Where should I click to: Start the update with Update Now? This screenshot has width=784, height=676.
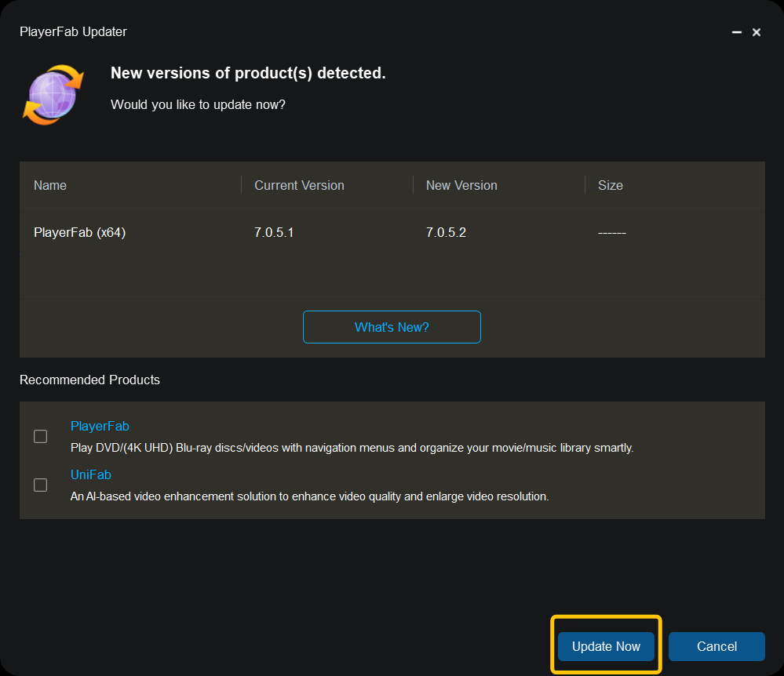point(606,646)
